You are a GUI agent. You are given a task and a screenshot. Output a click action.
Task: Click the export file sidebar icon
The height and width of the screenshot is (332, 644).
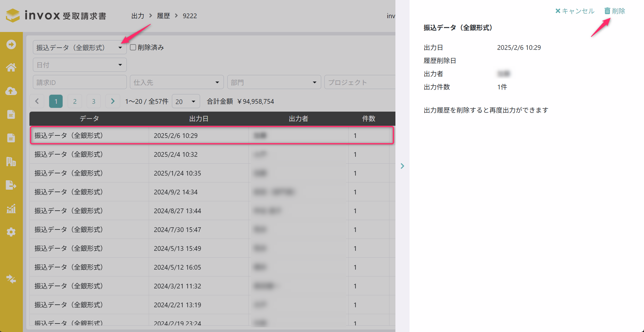11,185
